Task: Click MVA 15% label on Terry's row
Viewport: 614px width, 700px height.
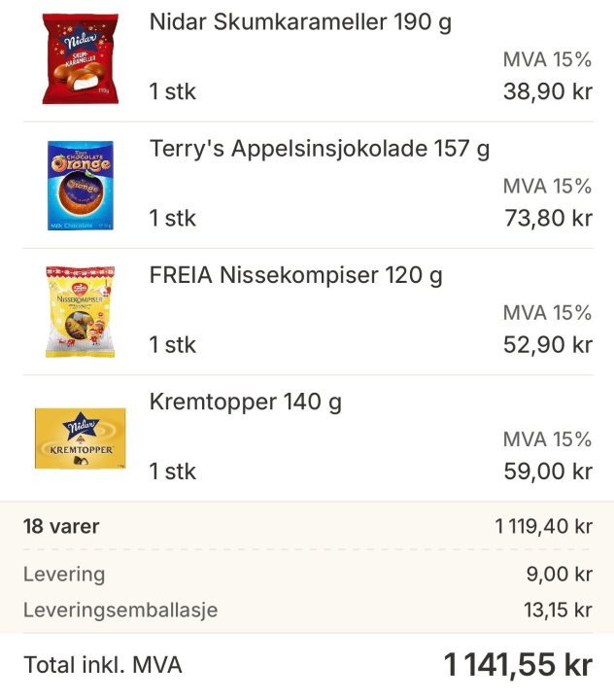Action: point(547,186)
